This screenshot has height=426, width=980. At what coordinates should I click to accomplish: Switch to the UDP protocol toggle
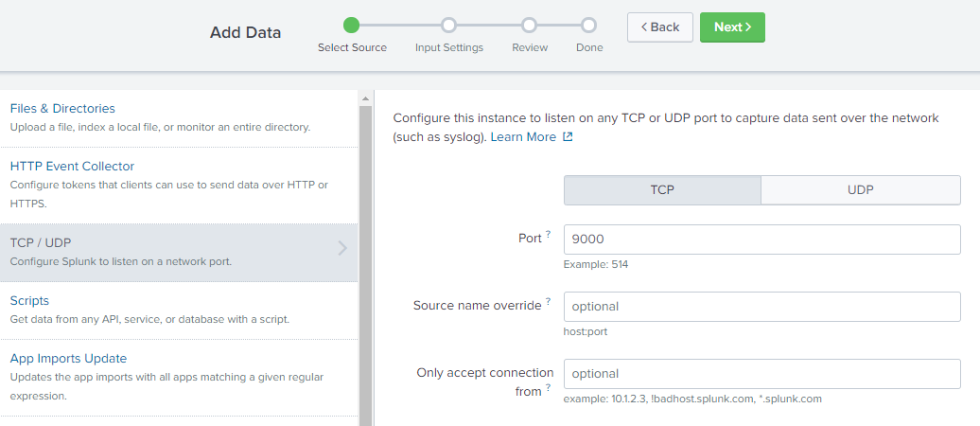pos(861,189)
